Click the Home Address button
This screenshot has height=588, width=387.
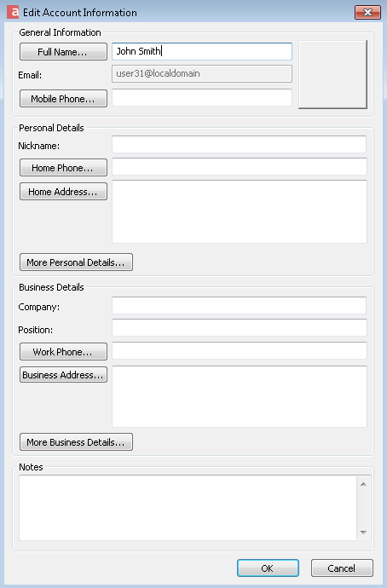(x=63, y=191)
